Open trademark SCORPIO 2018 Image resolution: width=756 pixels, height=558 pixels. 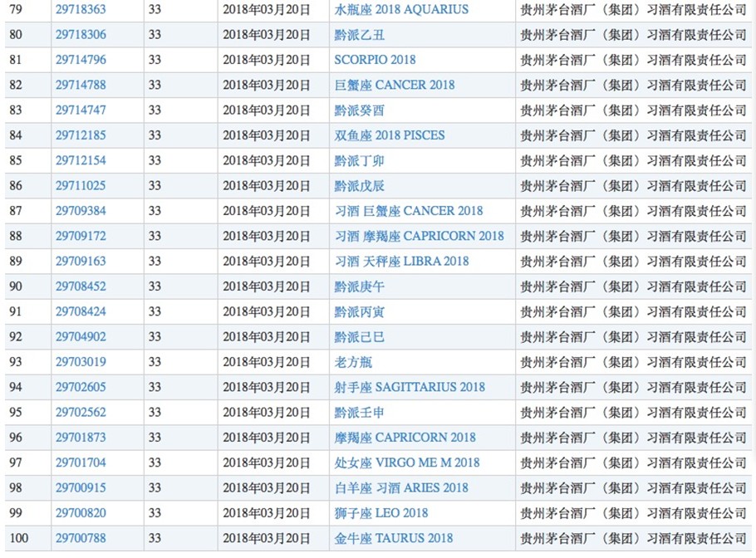pyautogui.click(x=375, y=60)
